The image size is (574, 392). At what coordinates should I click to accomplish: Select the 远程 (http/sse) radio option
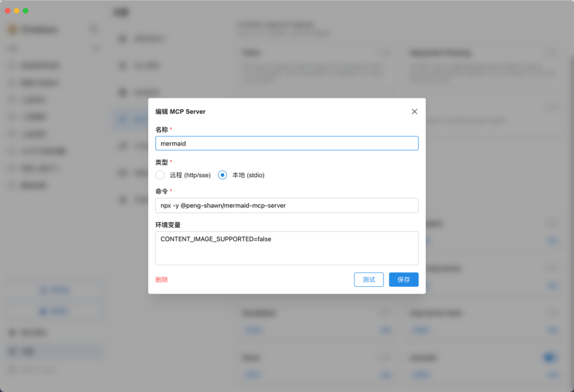click(x=160, y=175)
